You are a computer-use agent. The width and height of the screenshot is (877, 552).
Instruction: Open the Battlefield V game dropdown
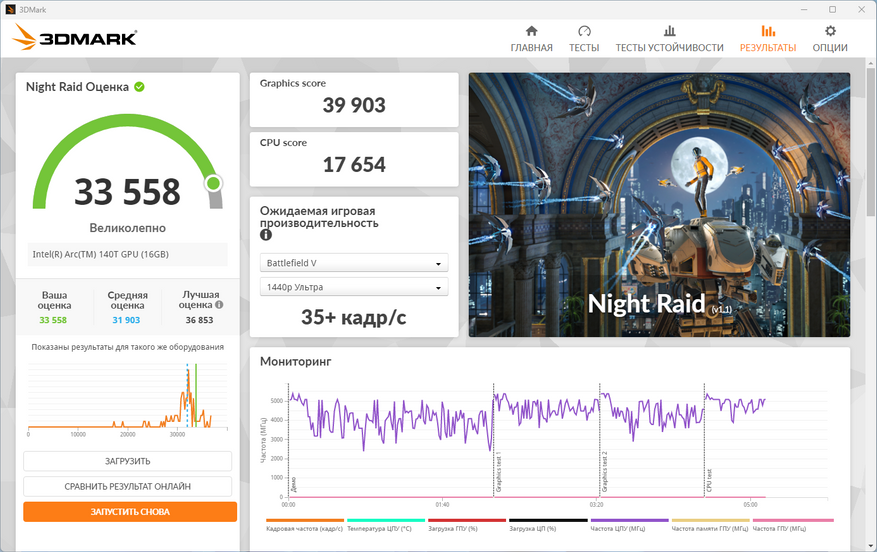353,264
